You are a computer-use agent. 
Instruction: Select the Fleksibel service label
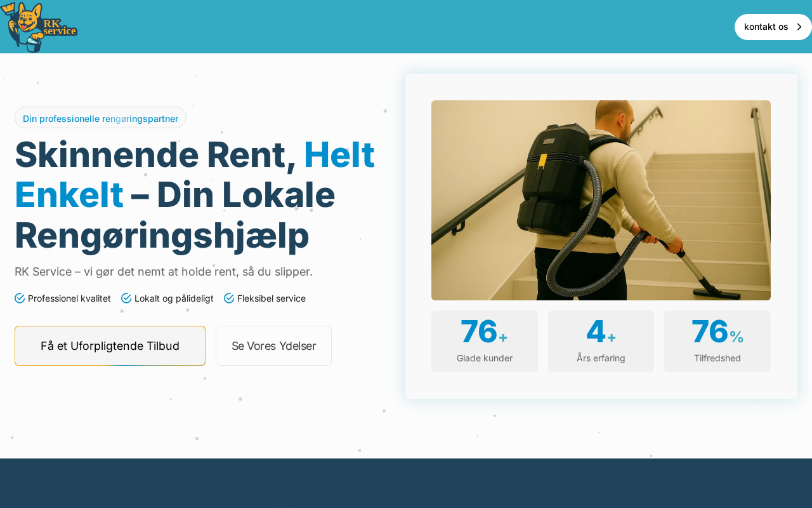coord(272,298)
